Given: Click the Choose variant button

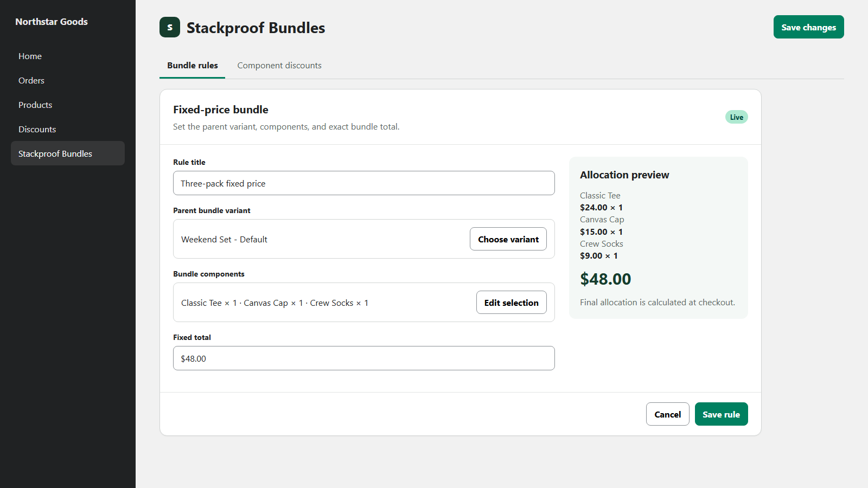Looking at the screenshot, I should click(x=508, y=239).
